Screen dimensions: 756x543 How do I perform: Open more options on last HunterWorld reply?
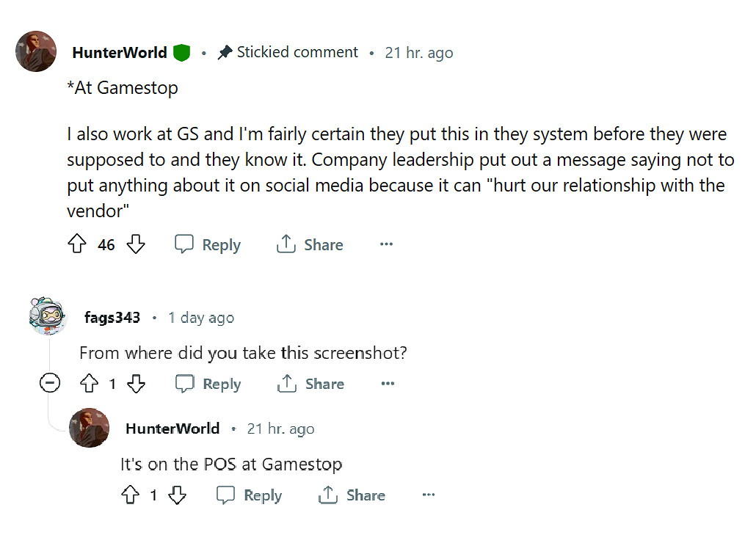(x=429, y=496)
